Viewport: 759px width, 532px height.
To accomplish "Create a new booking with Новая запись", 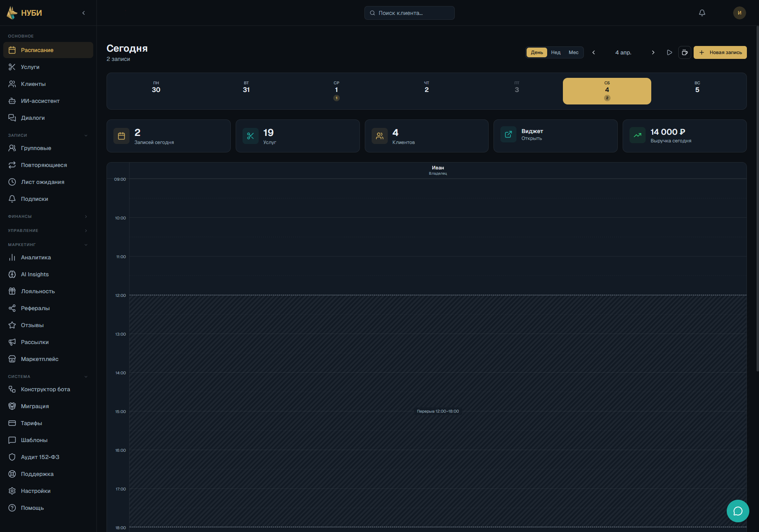I will tap(720, 52).
